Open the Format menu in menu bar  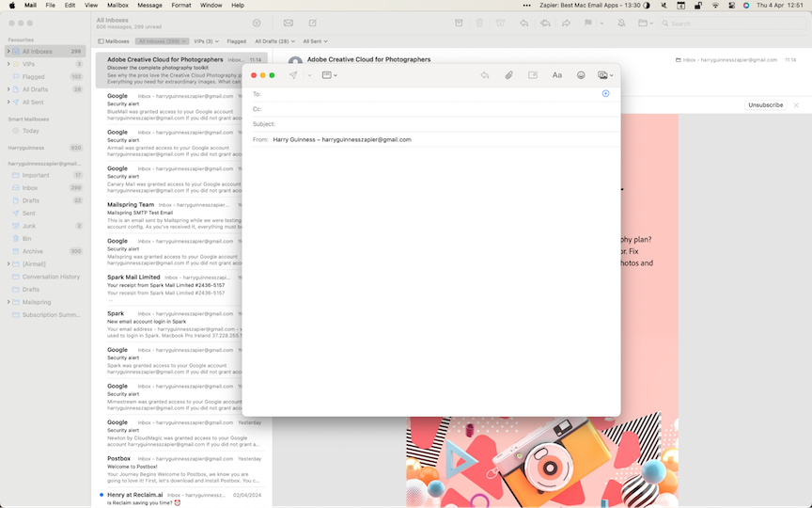[181, 6]
